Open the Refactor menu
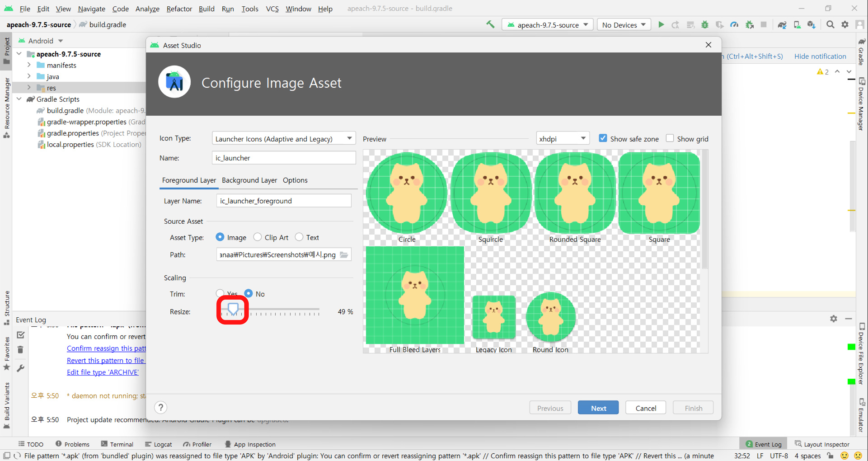Viewport: 868px width, 461px height. pos(179,9)
